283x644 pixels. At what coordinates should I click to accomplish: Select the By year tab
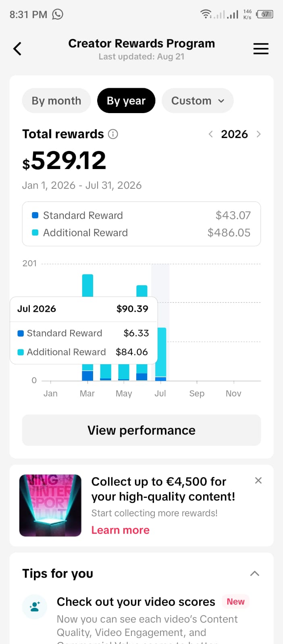click(126, 101)
